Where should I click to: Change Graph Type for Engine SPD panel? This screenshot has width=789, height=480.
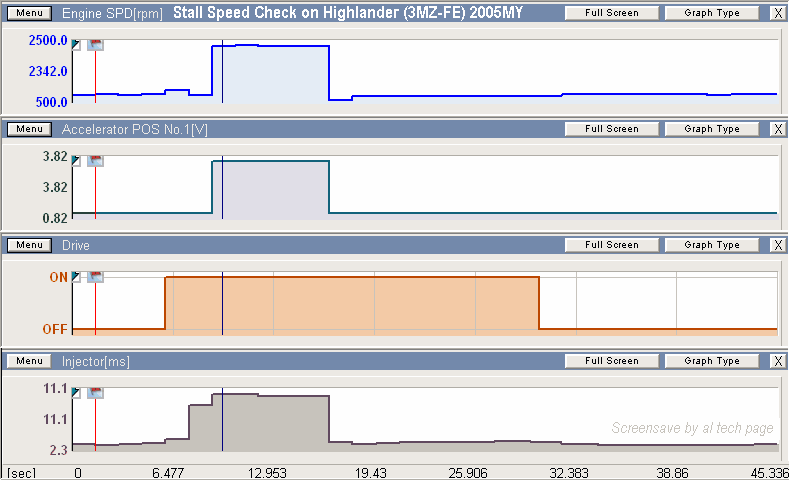coord(711,14)
